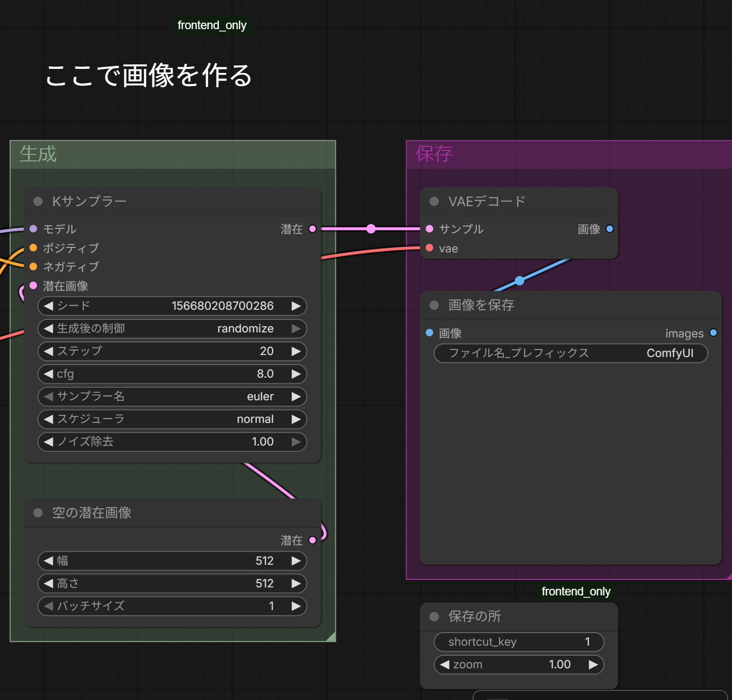This screenshot has height=700, width=732.
Task: Click the pink link midpoint between Kサンプラー and VAEデコード
Action: point(371,229)
